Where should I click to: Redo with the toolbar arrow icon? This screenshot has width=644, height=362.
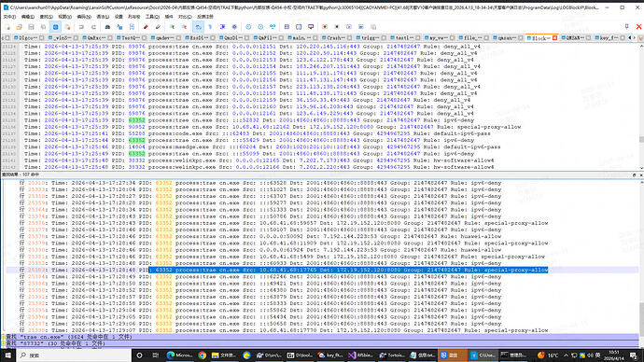93,27
